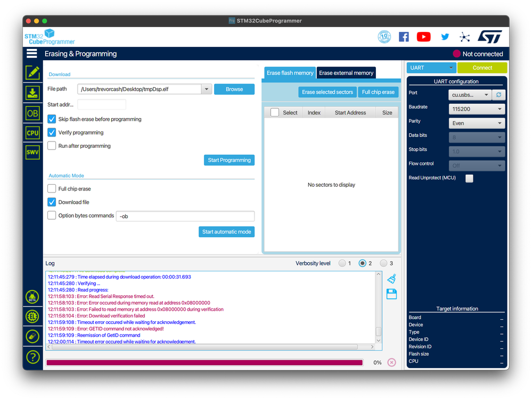Open Memory & File editing pencil icon
532x400 pixels.
tap(32, 72)
